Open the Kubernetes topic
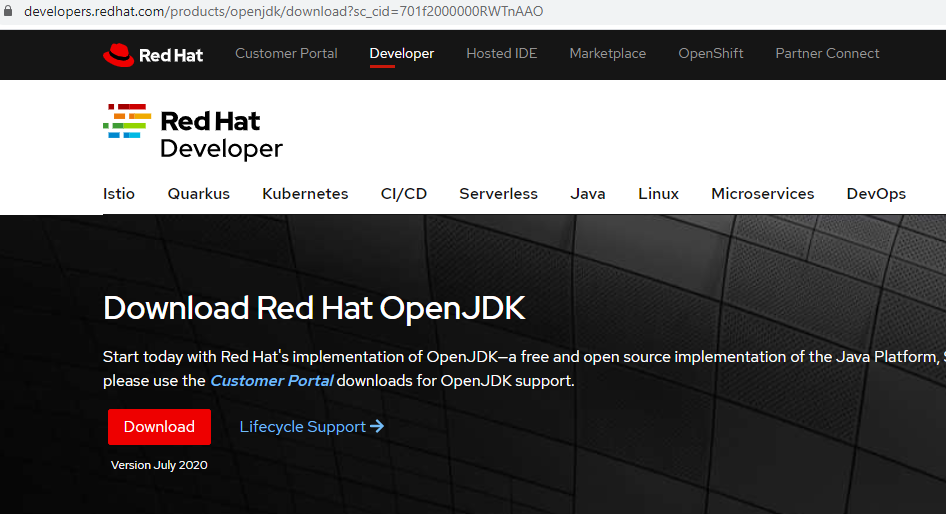This screenshot has height=514, width=946. pos(305,194)
